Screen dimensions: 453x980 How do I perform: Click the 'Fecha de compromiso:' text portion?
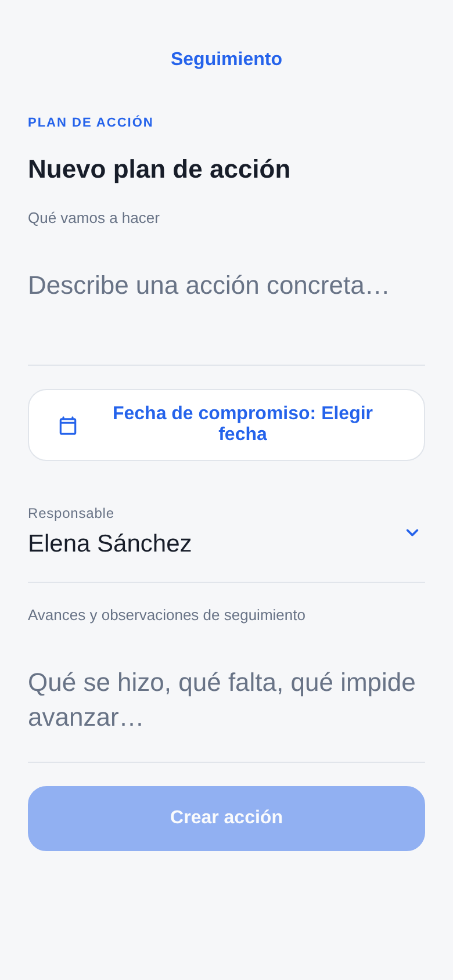pyautogui.click(x=214, y=413)
